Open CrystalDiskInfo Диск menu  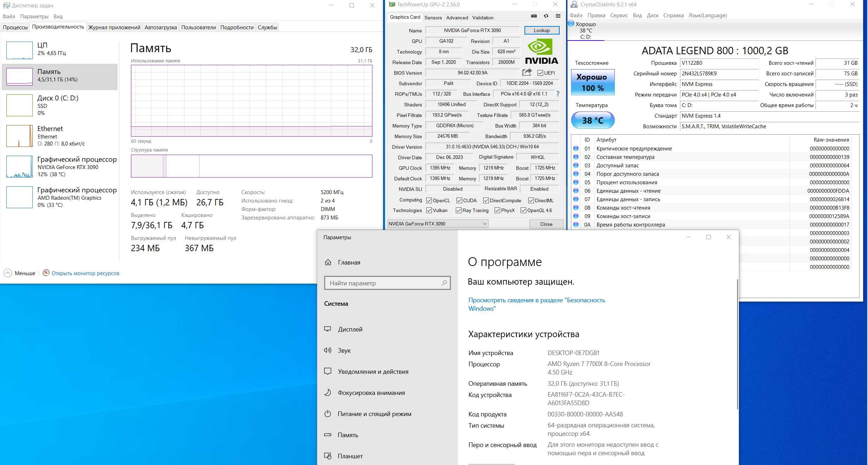tap(653, 15)
